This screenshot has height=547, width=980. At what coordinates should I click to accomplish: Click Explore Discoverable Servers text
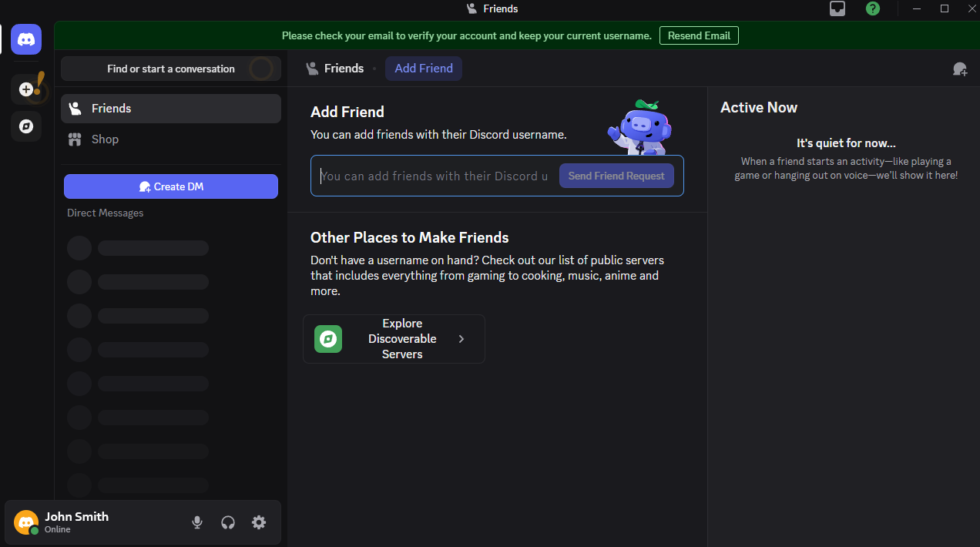pyautogui.click(x=402, y=339)
